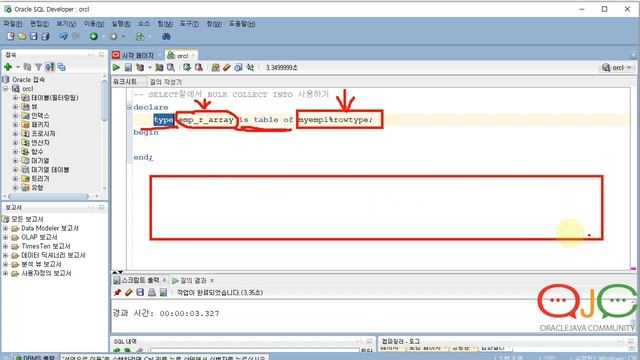Click the SQL History icon in worksheet toolbar
The image size is (640, 360).
click(238, 67)
